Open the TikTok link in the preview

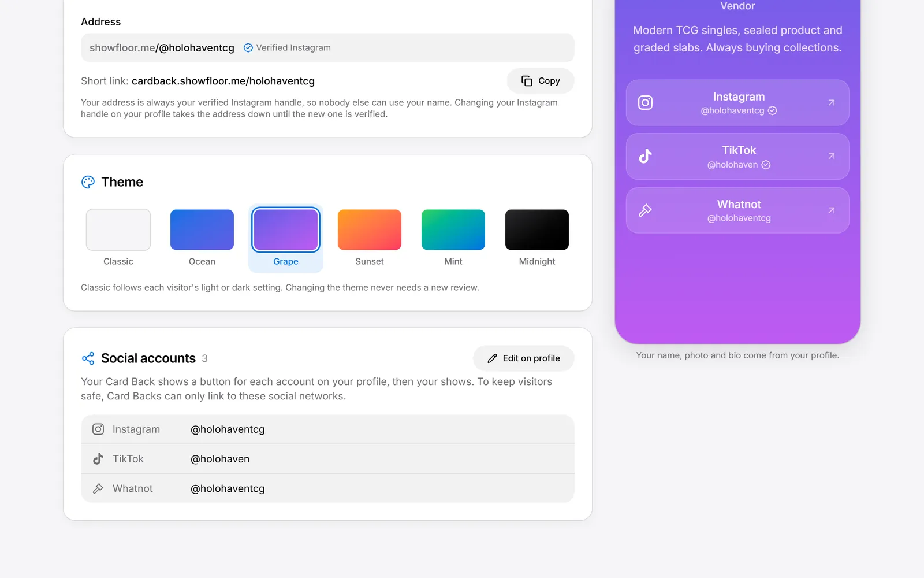[x=737, y=157]
